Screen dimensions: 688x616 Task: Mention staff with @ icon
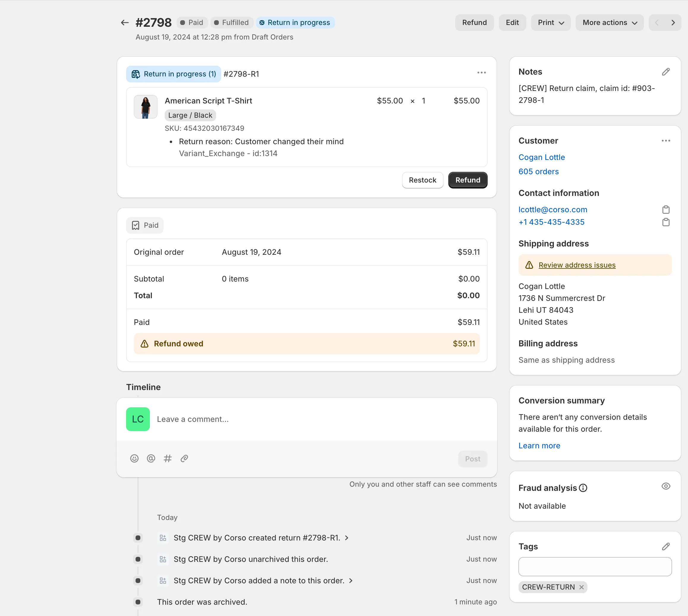[x=151, y=458]
